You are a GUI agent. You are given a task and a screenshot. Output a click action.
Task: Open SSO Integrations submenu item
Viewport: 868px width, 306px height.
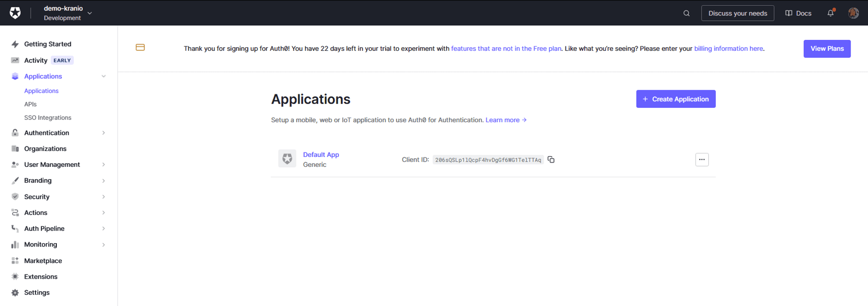(48, 118)
